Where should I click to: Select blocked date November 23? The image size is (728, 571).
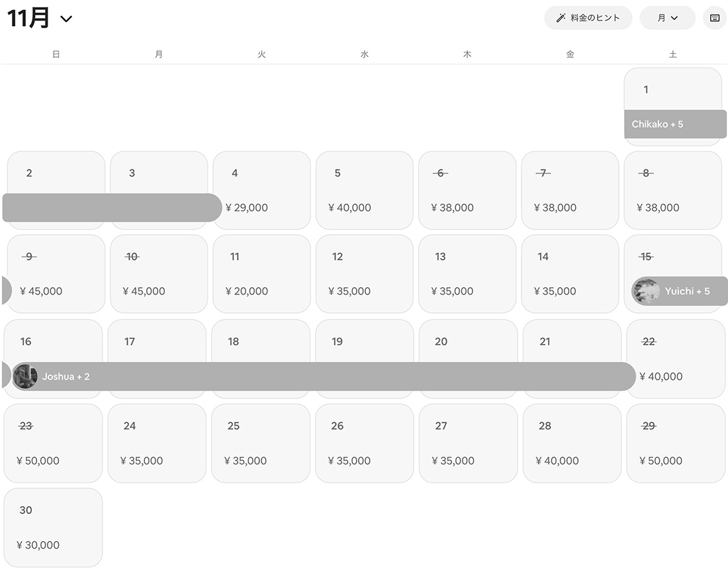pyautogui.click(x=53, y=443)
